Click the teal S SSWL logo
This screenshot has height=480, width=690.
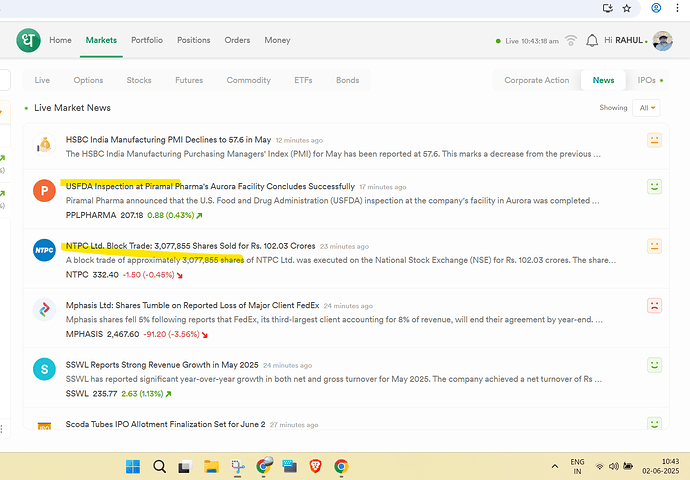point(44,369)
